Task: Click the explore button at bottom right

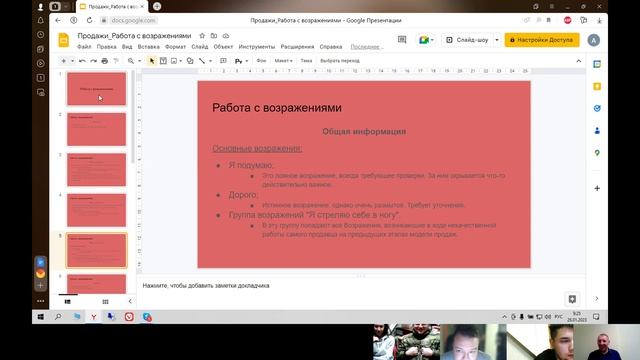Action: tap(572, 299)
